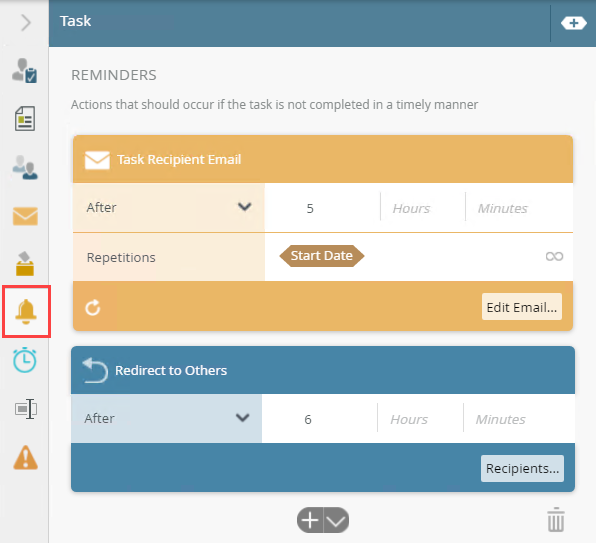Click the infinity symbol for repetitions
596x543 pixels.
pos(554,256)
